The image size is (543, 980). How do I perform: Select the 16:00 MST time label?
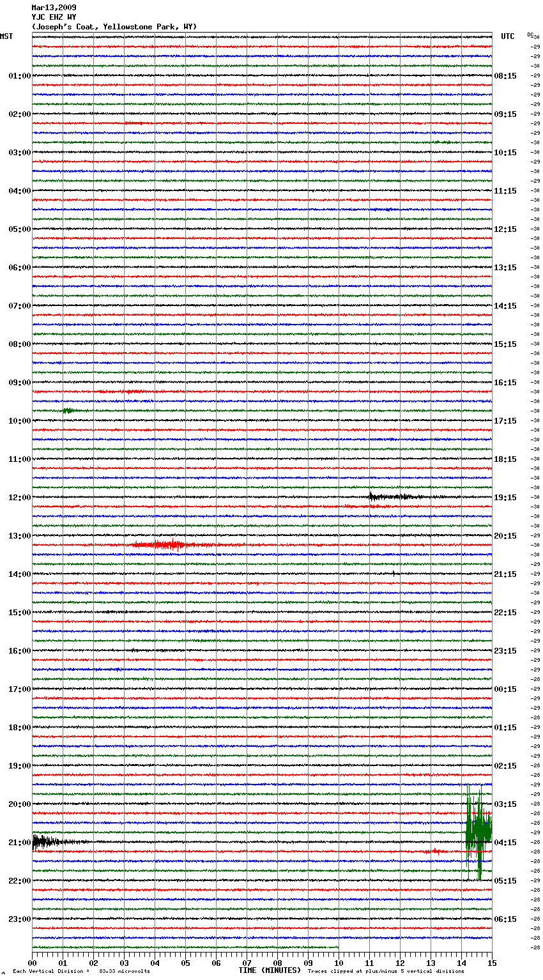pyautogui.click(x=20, y=651)
